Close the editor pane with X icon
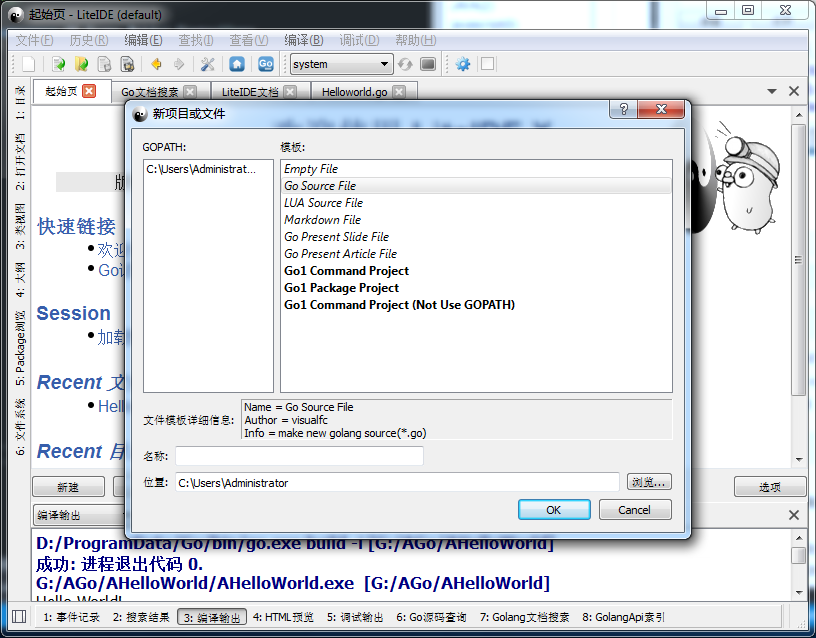 (794, 91)
